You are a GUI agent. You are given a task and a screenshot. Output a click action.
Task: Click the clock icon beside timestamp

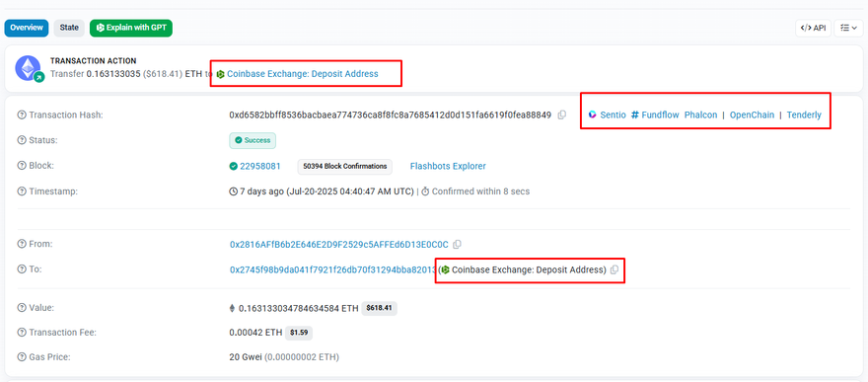(x=234, y=191)
